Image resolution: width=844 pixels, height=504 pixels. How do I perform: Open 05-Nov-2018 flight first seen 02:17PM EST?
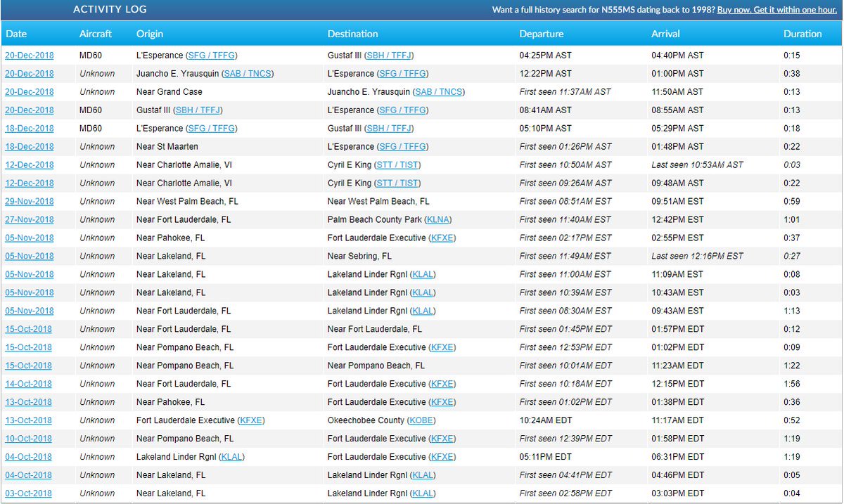(30, 238)
